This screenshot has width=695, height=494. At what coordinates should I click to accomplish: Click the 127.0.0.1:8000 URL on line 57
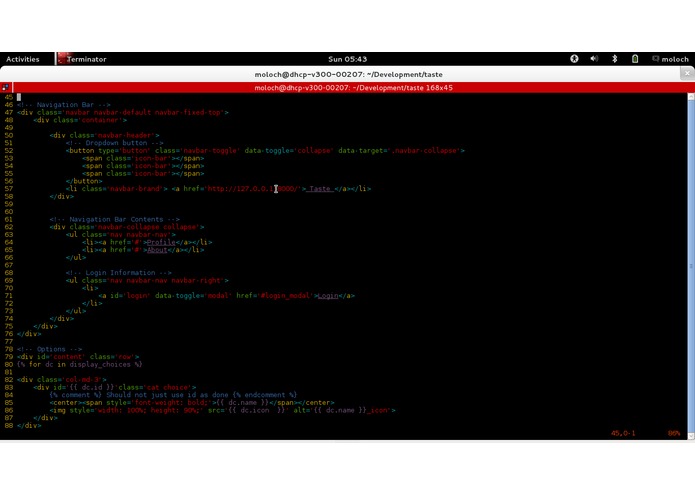(x=254, y=189)
